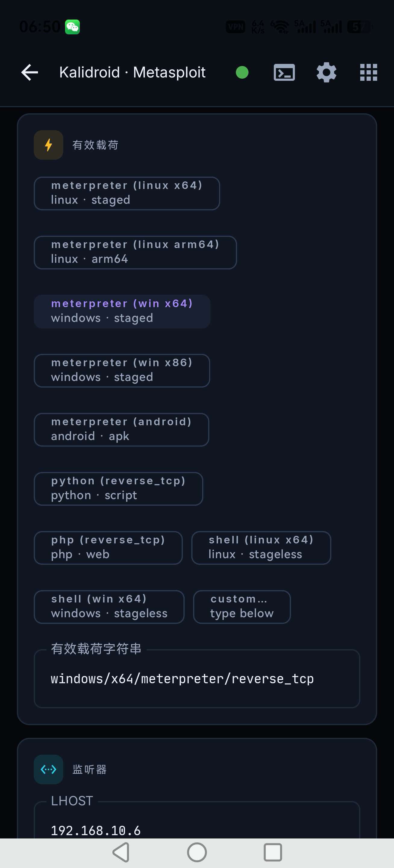Select python (reverse_tcp) script chip

[x=119, y=489]
